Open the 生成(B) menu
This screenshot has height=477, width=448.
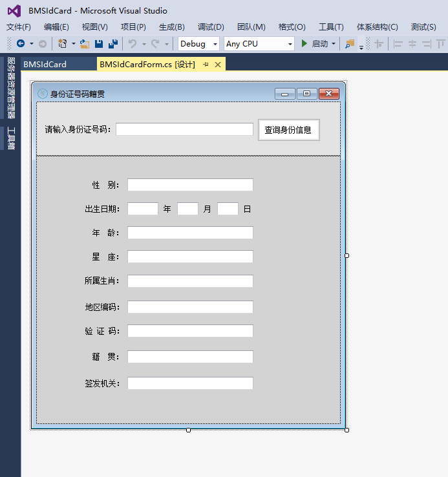coord(172,27)
